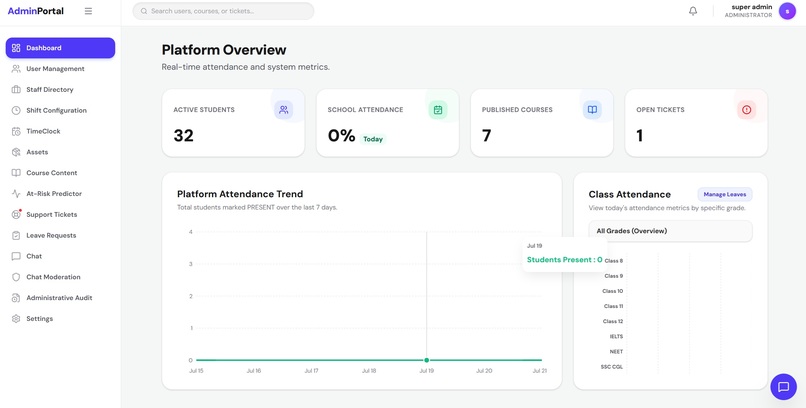Click the Active Students people icon

[x=284, y=109]
